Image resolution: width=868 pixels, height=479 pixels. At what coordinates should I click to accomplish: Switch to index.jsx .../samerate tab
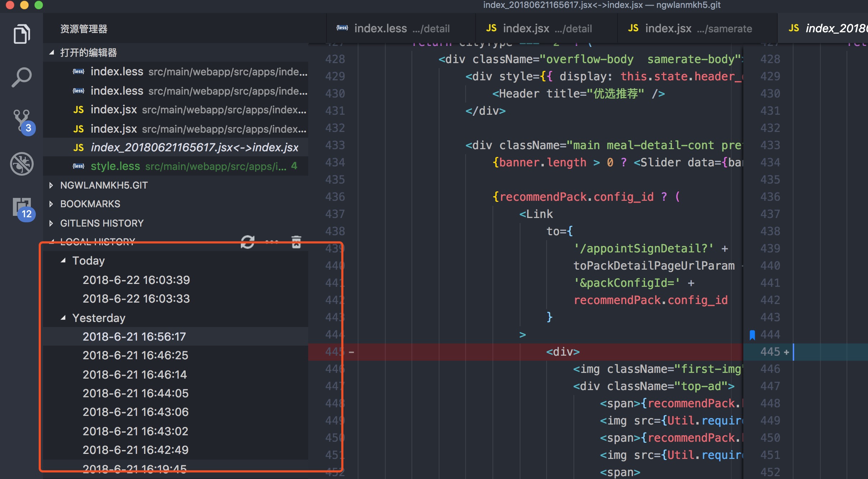tap(690, 28)
